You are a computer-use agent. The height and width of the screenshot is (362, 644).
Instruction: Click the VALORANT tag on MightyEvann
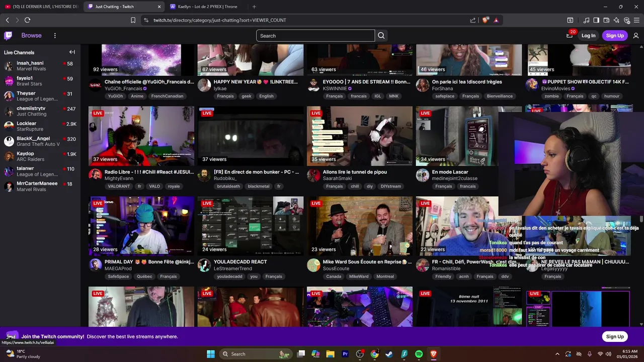pos(119,186)
